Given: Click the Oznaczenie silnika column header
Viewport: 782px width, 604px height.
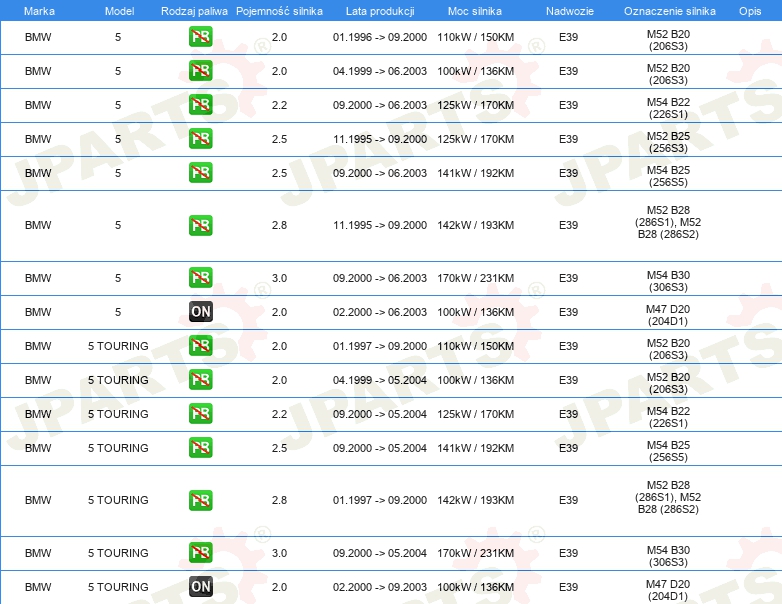Looking at the screenshot, I should click(670, 11).
